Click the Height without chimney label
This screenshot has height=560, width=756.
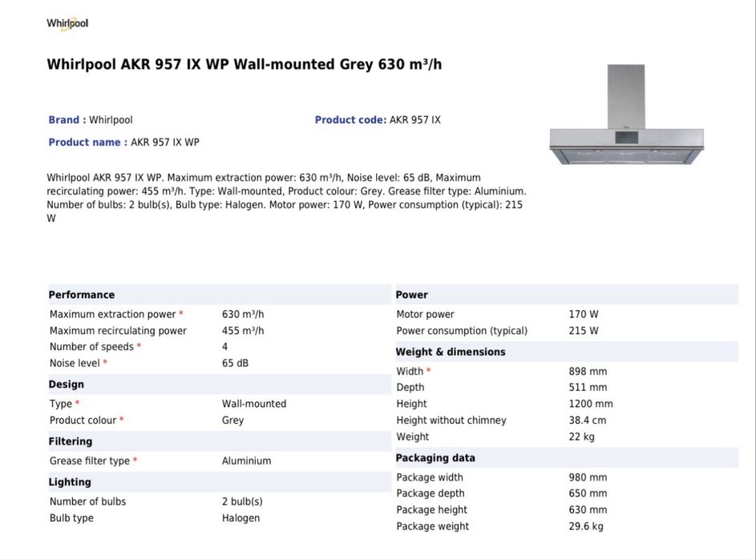coord(451,421)
